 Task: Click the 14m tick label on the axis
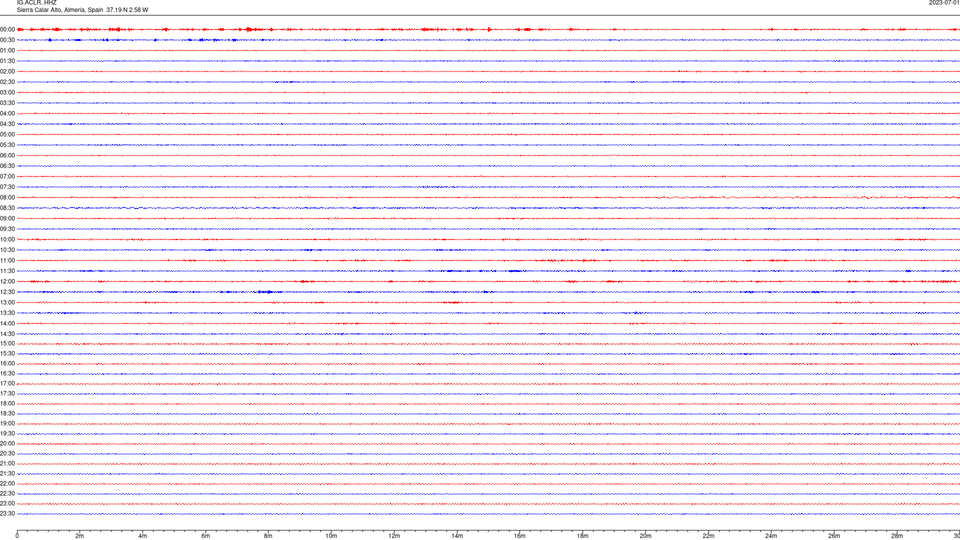[457, 536]
